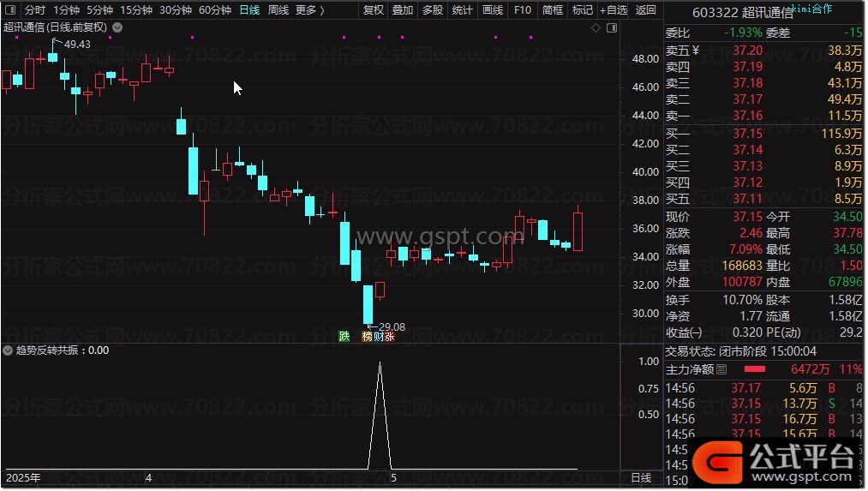Open the 多股 multi-stock view
The width and height of the screenshot is (868, 491).
click(433, 10)
